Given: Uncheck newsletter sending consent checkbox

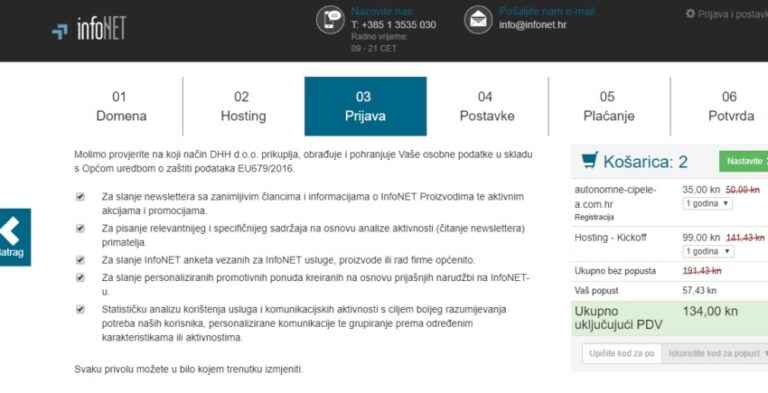Looking at the screenshot, I should pyautogui.click(x=80, y=196).
